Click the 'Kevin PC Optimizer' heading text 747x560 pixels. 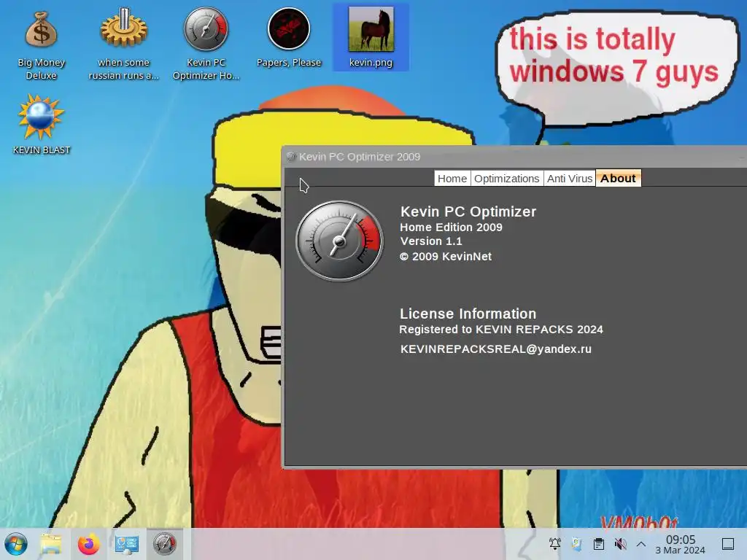coord(468,211)
